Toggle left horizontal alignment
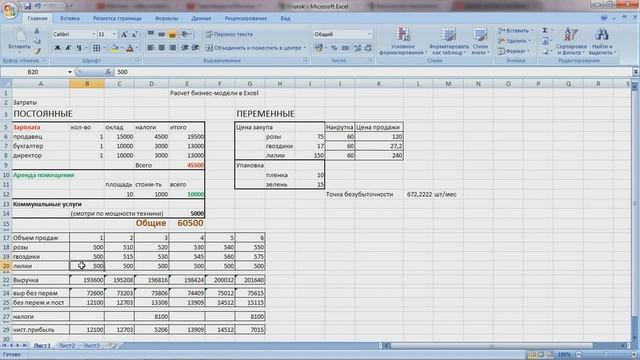 [x=151, y=48]
